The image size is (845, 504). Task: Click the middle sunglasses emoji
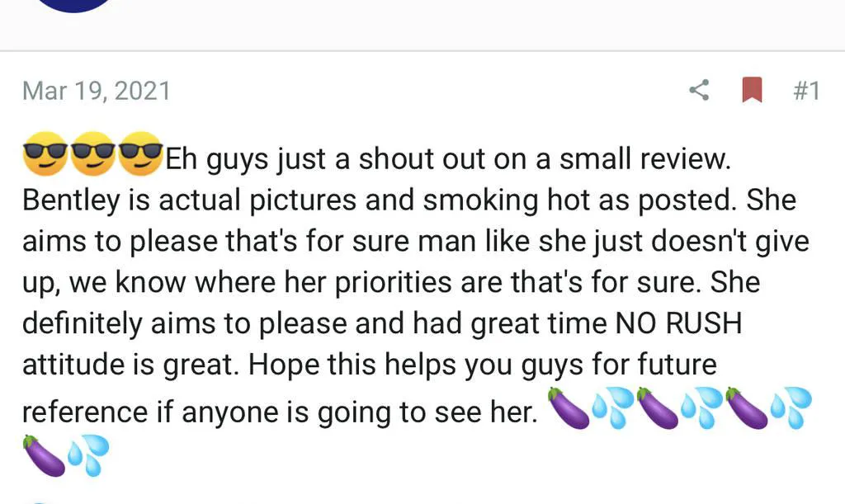click(93, 154)
